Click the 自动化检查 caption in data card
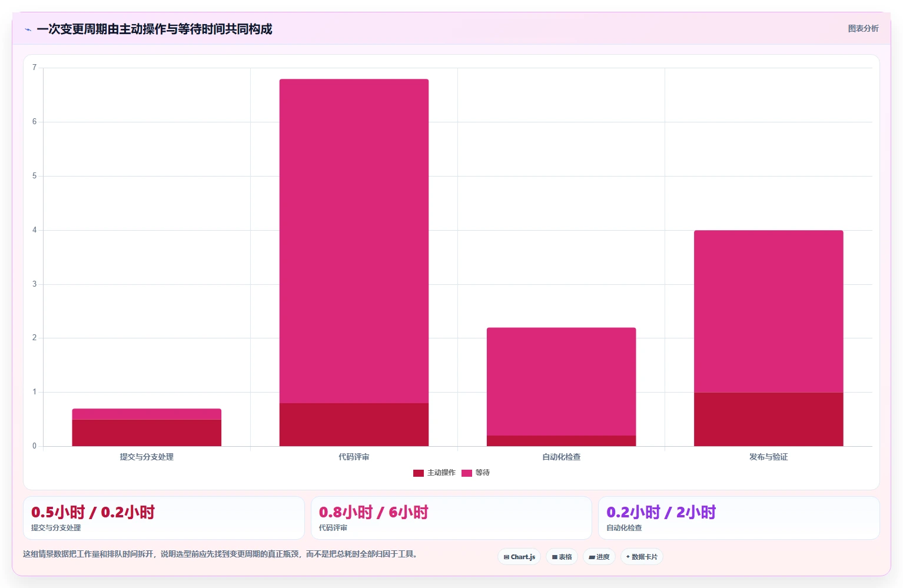Image resolution: width=903 pixels, height=588 pixels. (624, 528)
